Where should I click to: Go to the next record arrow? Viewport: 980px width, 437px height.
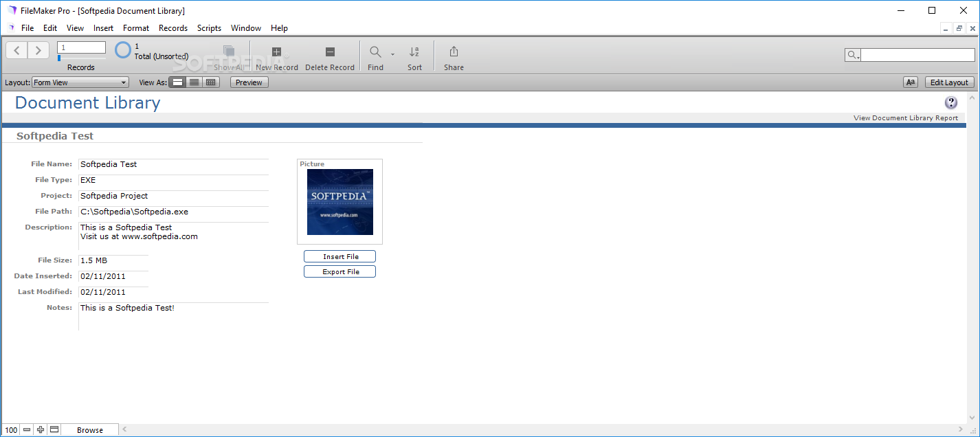[38, 50]
